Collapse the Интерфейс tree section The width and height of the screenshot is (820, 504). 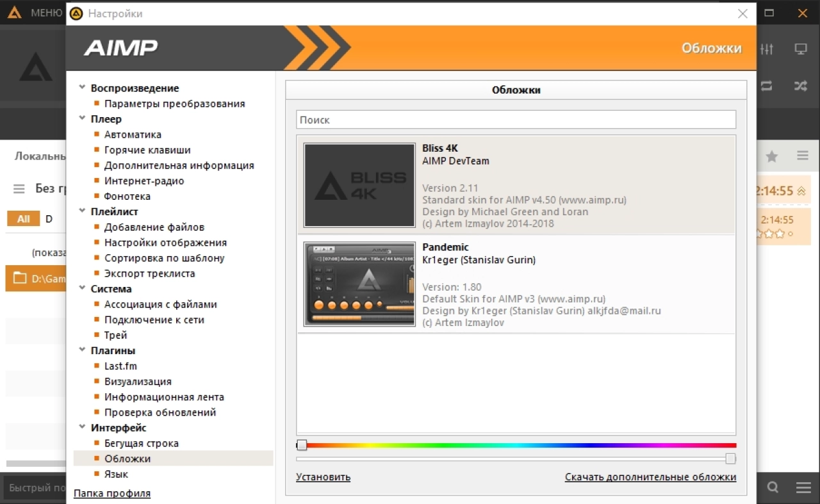(x=82, y=428)
